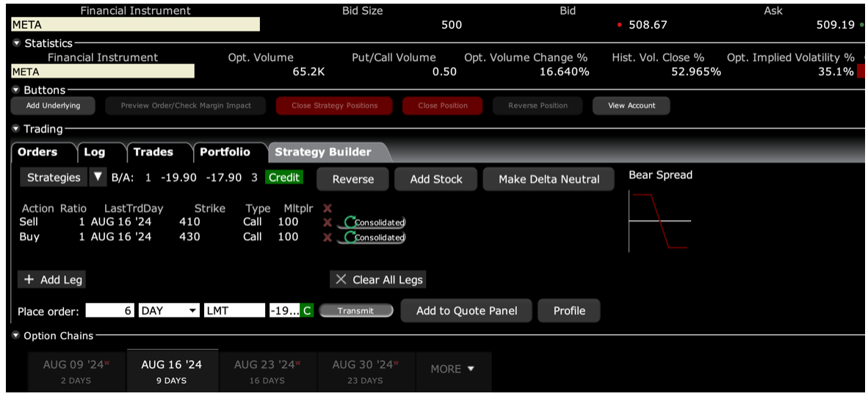Click Reverse Position button
Image resolution: width=868 pixels, height=399 pixels.
coord(538,106)
